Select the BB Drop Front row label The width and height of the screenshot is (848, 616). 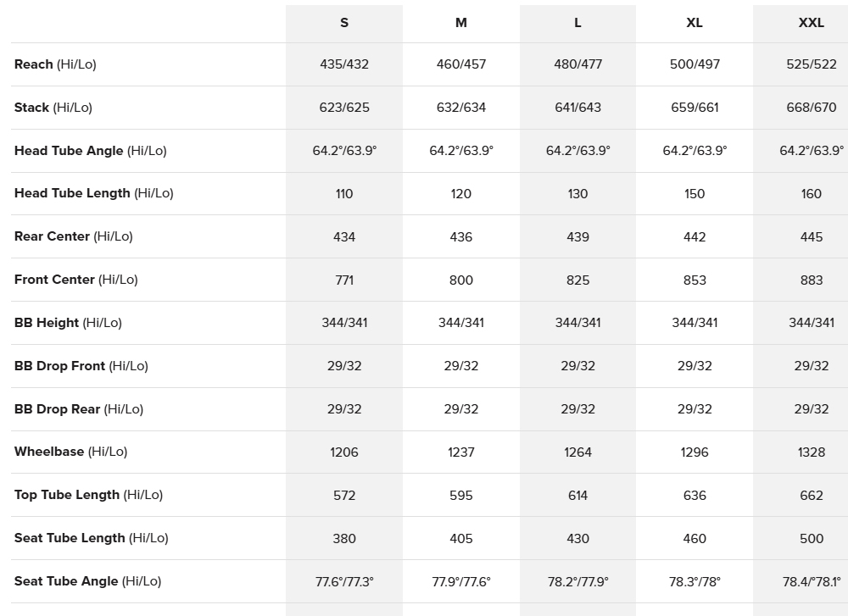(x=81, y=366)
